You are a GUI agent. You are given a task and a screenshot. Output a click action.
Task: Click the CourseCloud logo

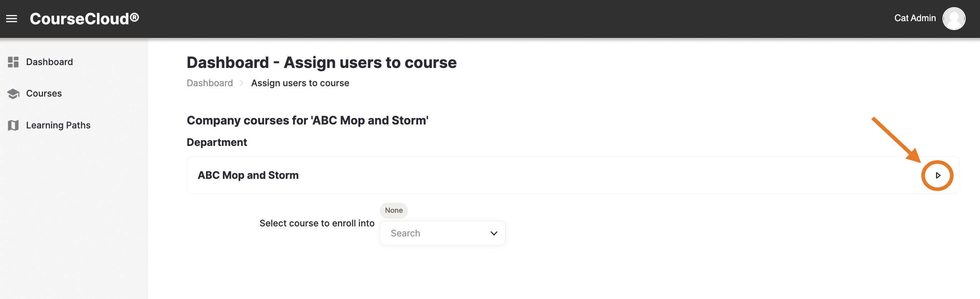click(x=84, y=19)
